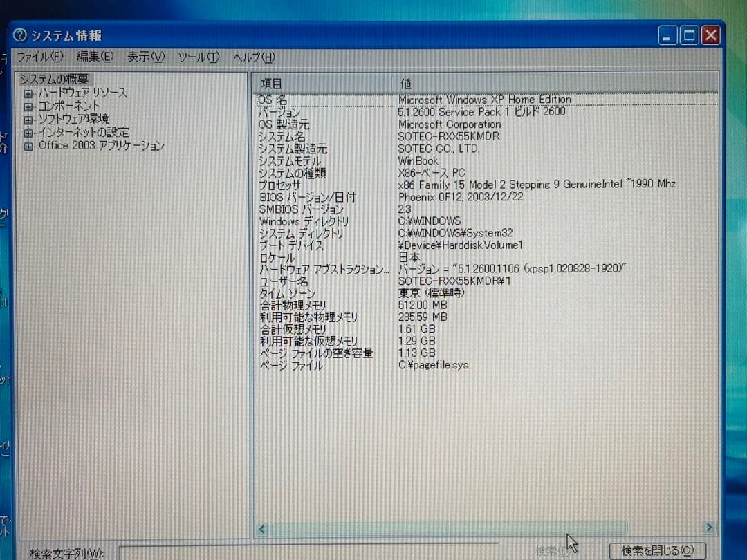Image resolution: width=747 pixels, height=560 pixels.
Task: Select the ロケール row
Action: click(x=486, y=258)
